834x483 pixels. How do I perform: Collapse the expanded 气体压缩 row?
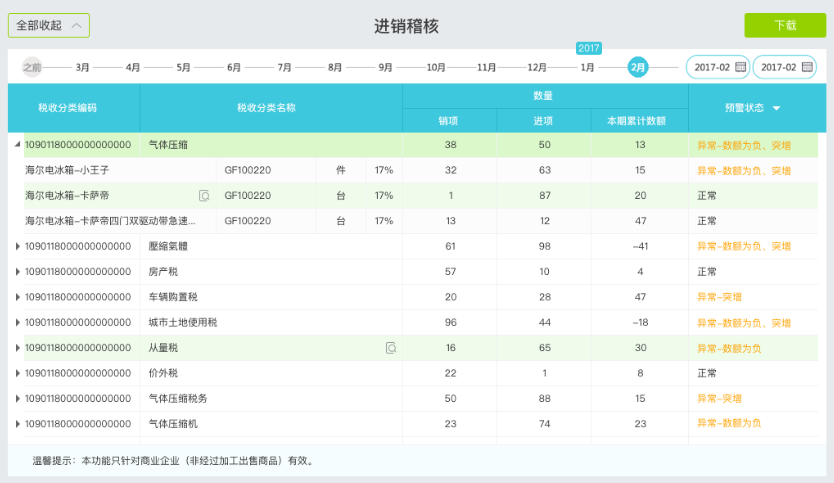pos(16,145)
